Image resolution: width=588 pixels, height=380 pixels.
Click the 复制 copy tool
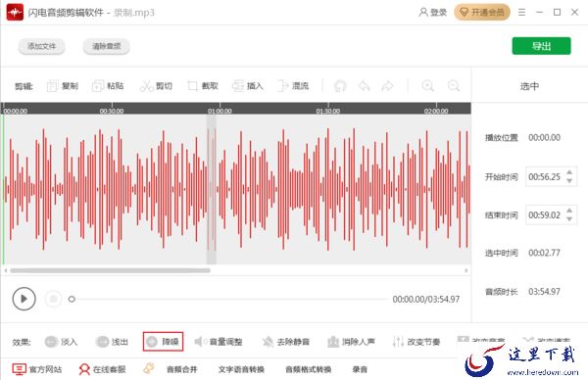point(63,86)
